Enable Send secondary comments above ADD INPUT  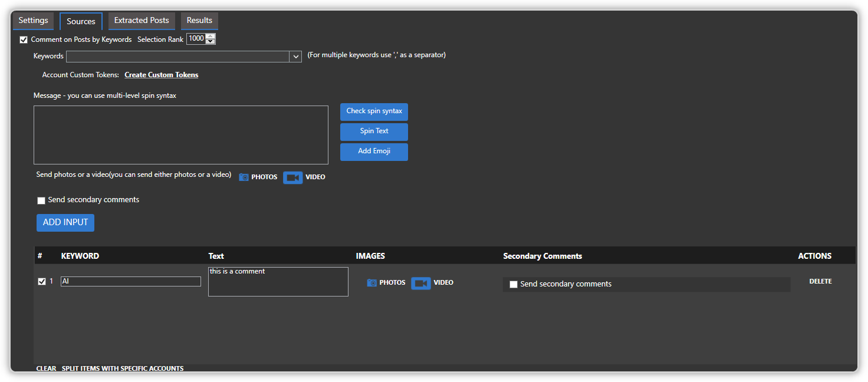click(x=41, y=200)
